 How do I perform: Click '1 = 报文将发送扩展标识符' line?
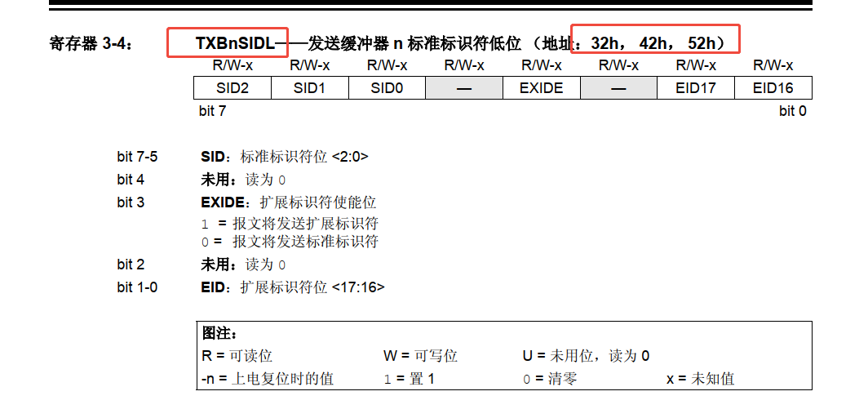[x=290, y=224]
